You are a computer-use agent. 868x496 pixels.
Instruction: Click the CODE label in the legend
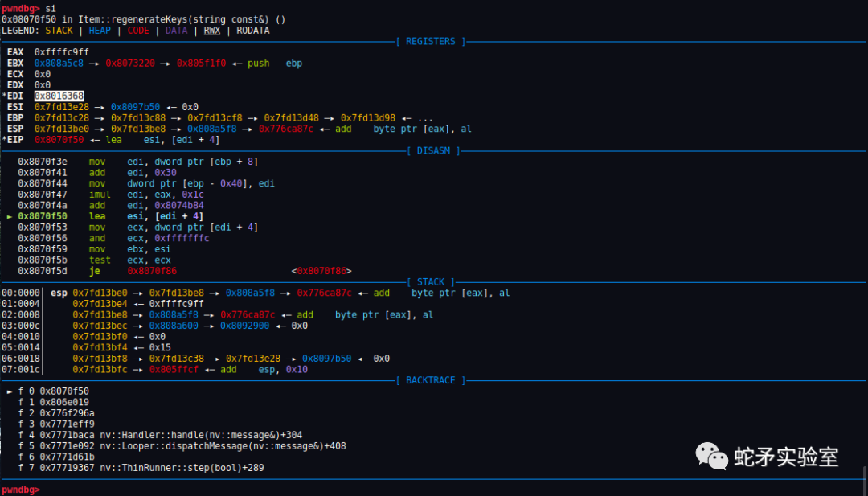coord(138,31)
